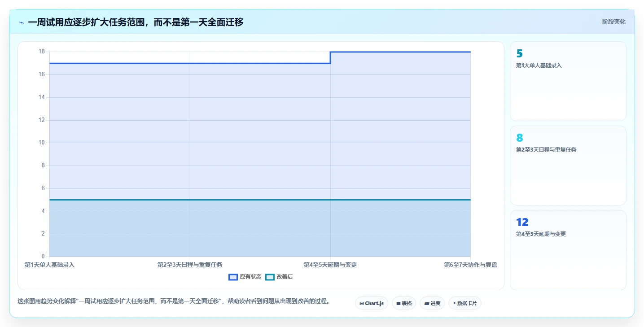Click the y-axis value 18

tap(41, 52)
